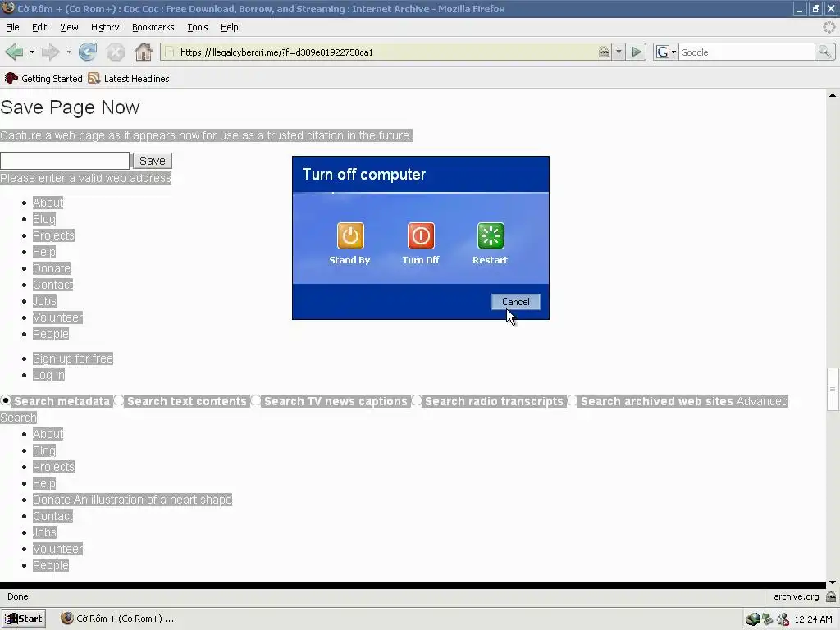Open the first About link
Image resolution: width=840 pixels, height=630 pixels.
point(48,203)
